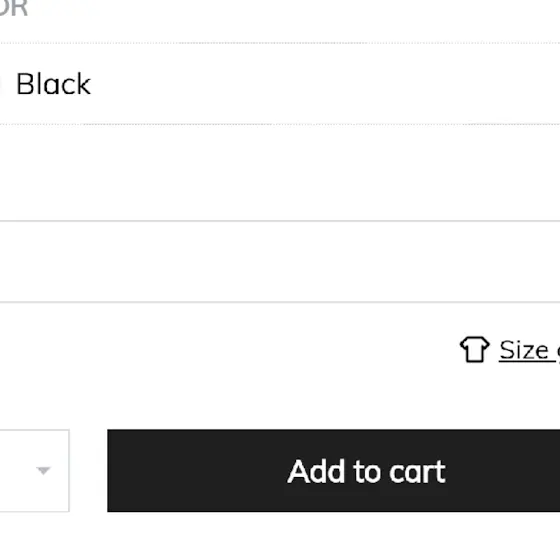Image resolution: width=560 pixels, height=560 pixels.
Task: Click the Black color label text
Action: (54, 84)
